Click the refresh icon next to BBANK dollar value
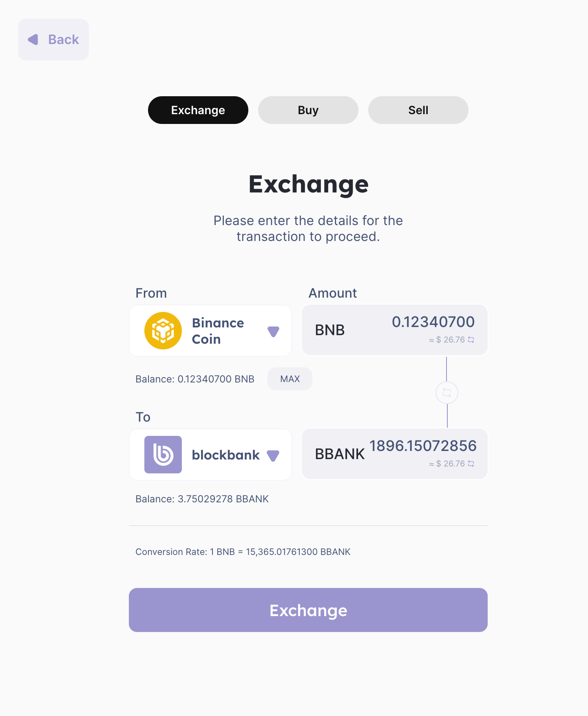Screen dimensions: 588x716 [x=471, y=464]
